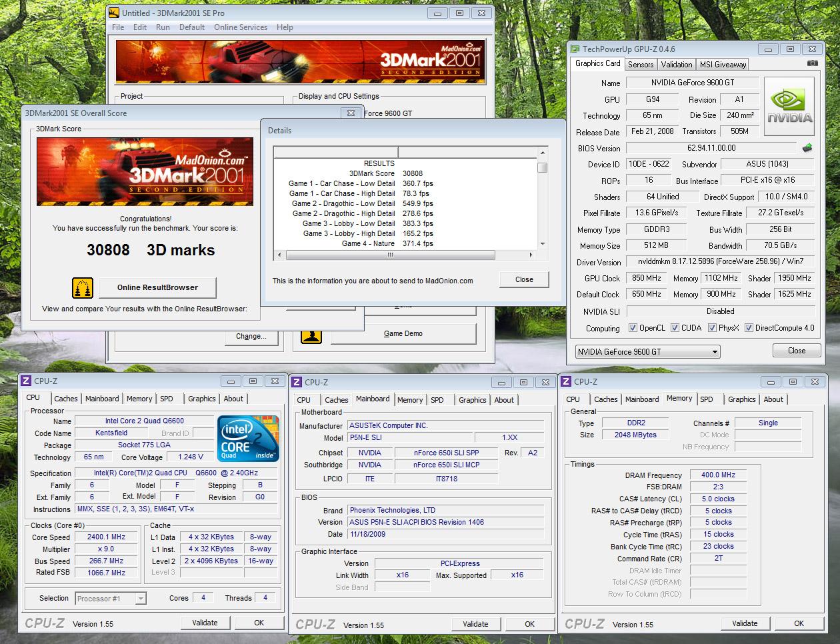Switch to the Sensors tab in GPU-Z
The width and height of the screenshot is (840, 644).
click(x=641, y=65)
